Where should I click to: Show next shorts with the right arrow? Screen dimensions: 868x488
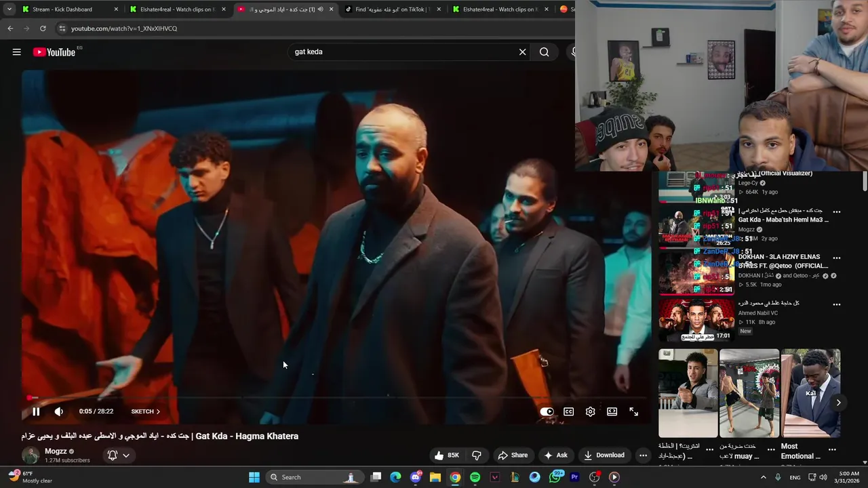point(838,402)
